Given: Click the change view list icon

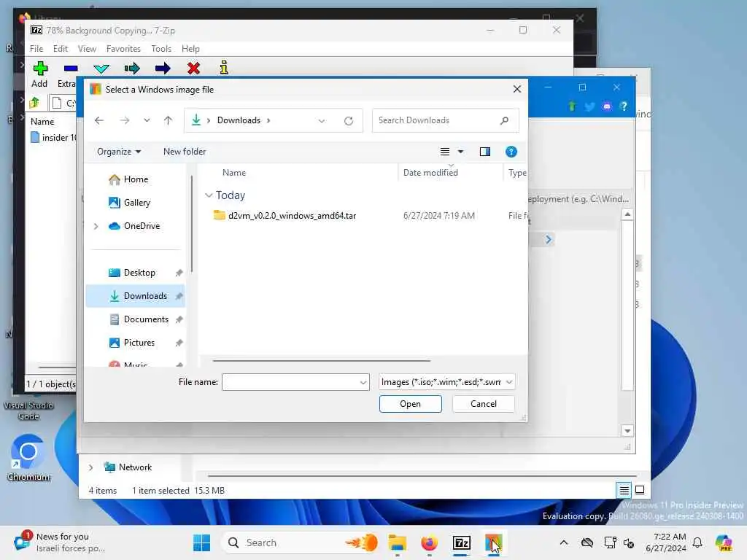Looking at the screenshot, I should coord(445,152).
